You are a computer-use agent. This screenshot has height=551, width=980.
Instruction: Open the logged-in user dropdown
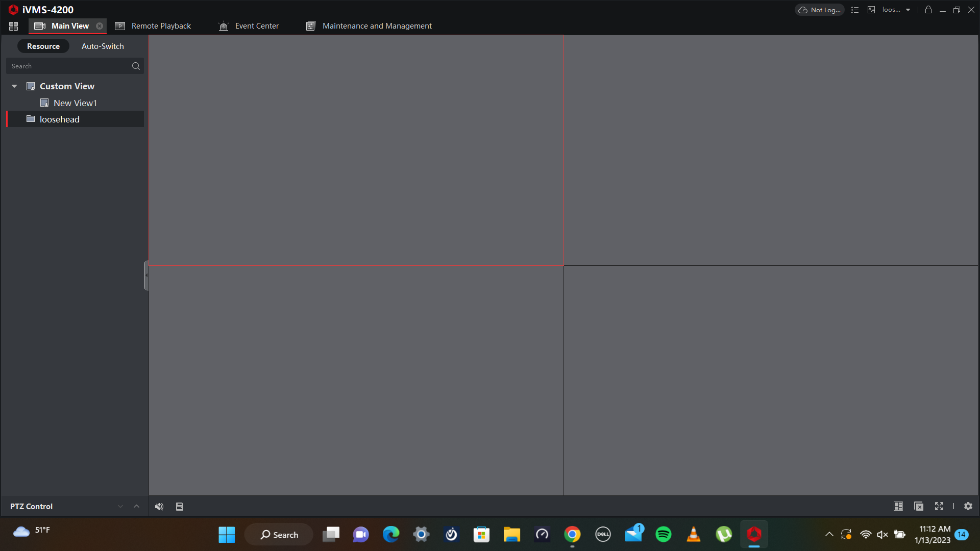[897, 10]
